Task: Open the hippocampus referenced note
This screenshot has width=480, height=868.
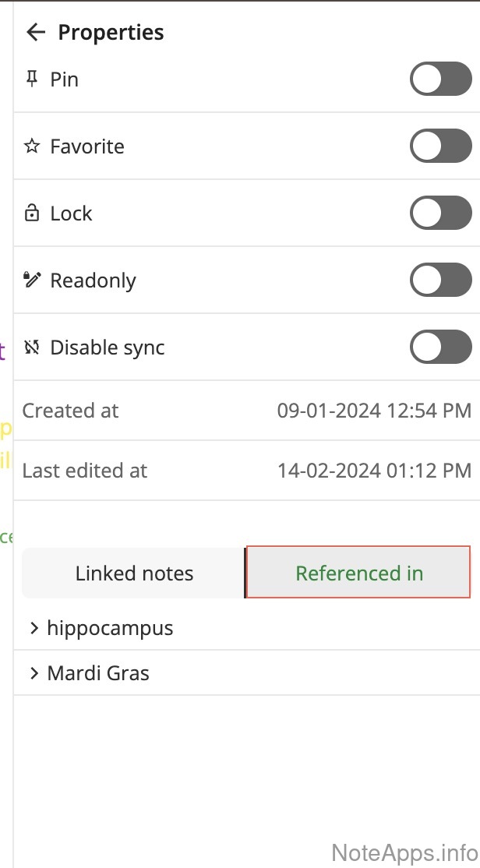Action: (110, 628)
